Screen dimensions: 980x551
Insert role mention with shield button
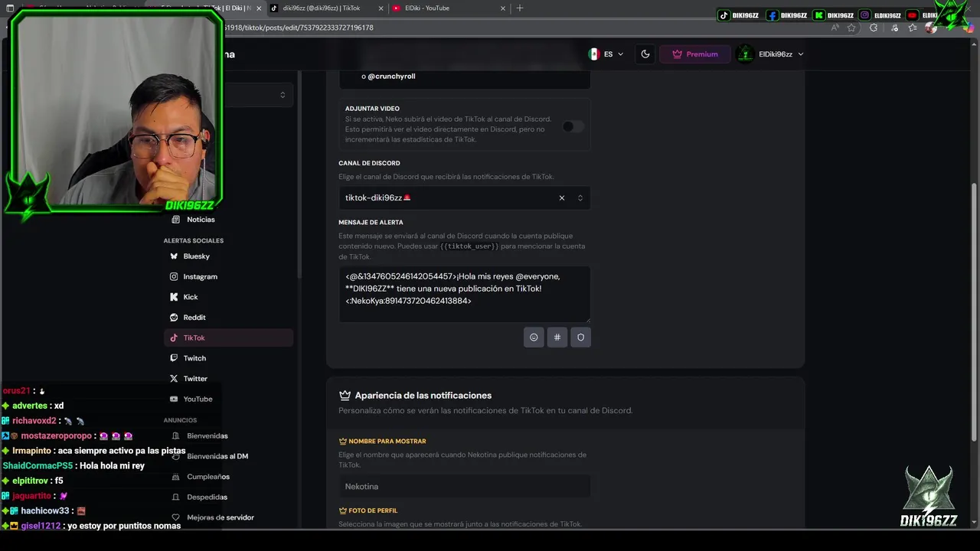point(581,337)
